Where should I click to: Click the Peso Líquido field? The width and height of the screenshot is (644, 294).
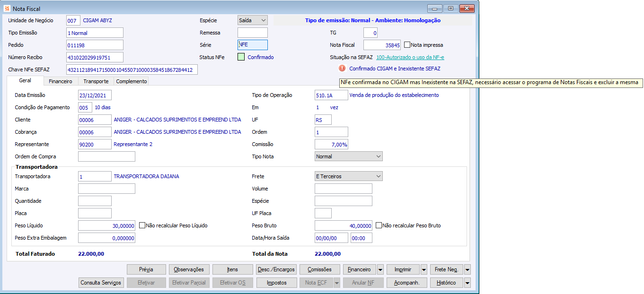coord(106,225)
